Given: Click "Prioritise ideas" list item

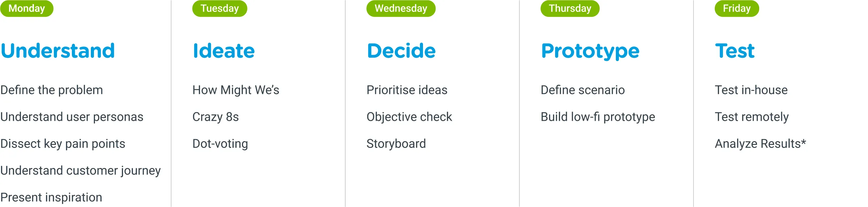Looking at the screenshot, I should pyautogui.click(x=407, y=90).
